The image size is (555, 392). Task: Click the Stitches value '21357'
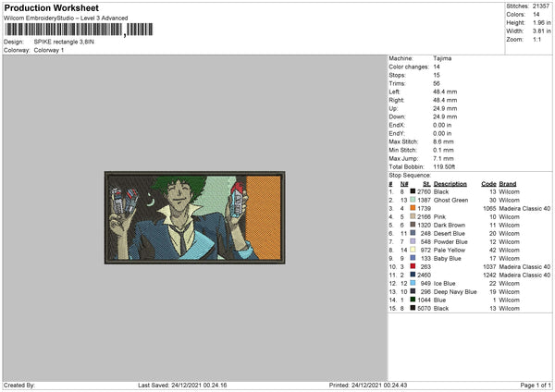point(541,6)
